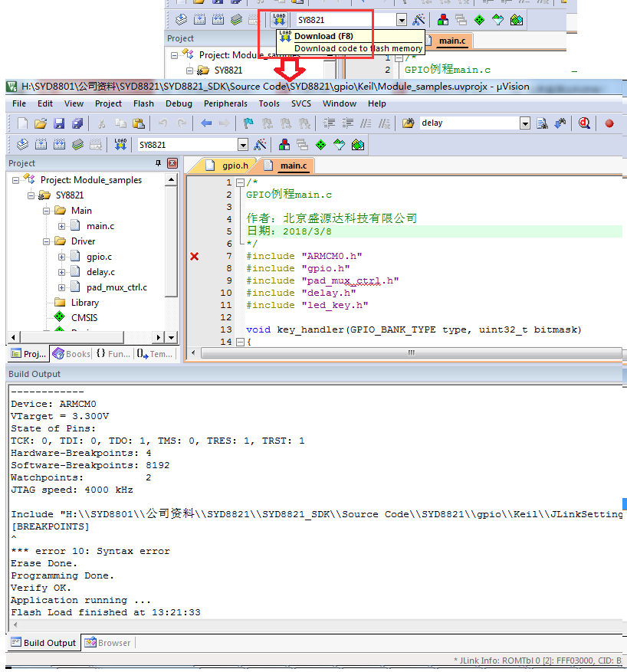Click the Cut scissors icon
This screenshot has height=672, width=627.
[102, 123]
